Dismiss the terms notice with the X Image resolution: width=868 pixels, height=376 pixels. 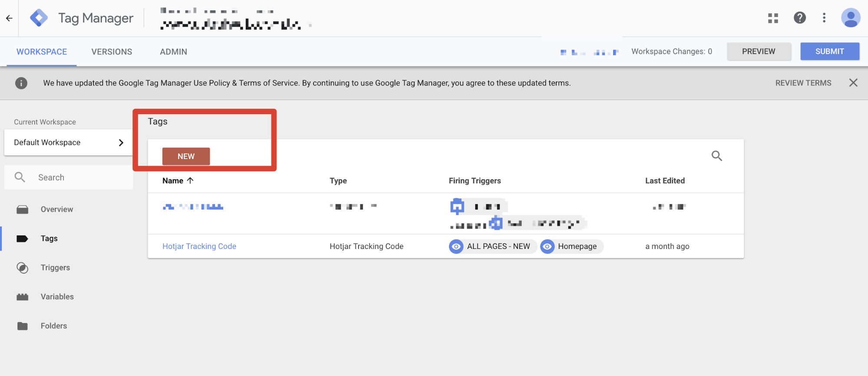click(853, 83)
